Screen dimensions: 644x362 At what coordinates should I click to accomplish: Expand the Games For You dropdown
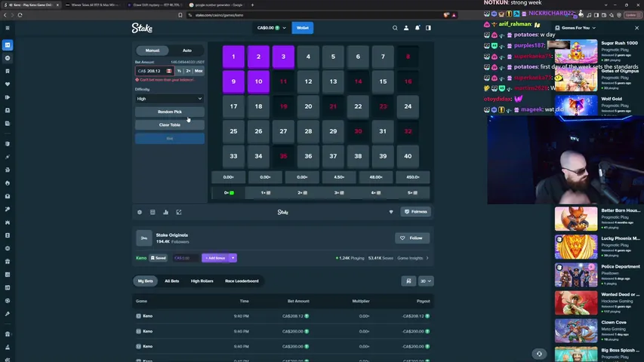[575, 28]
